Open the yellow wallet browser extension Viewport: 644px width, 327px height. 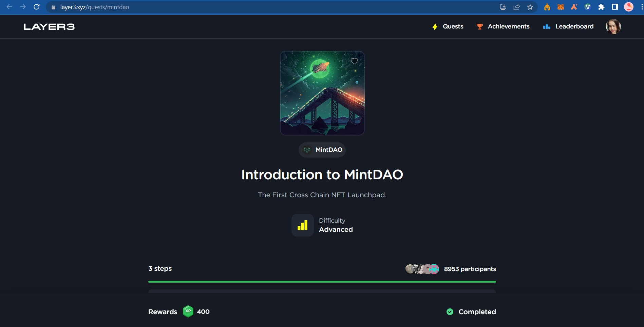547,7
